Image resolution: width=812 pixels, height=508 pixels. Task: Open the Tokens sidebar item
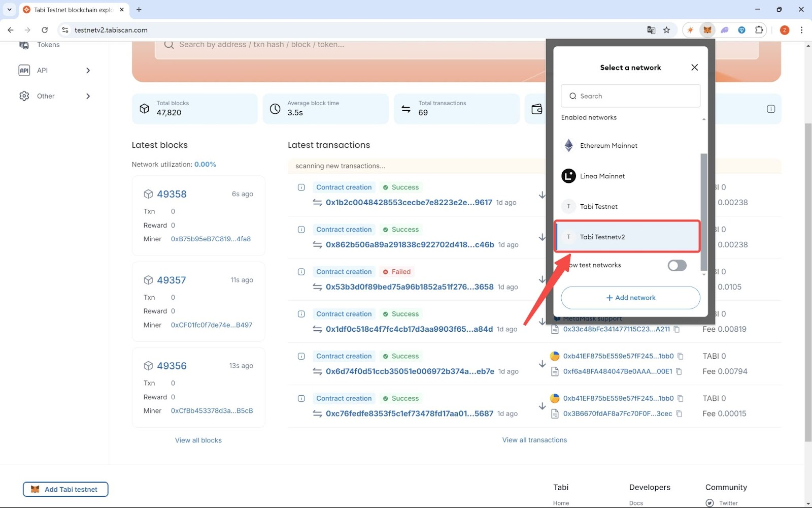(x=48, y=45)
